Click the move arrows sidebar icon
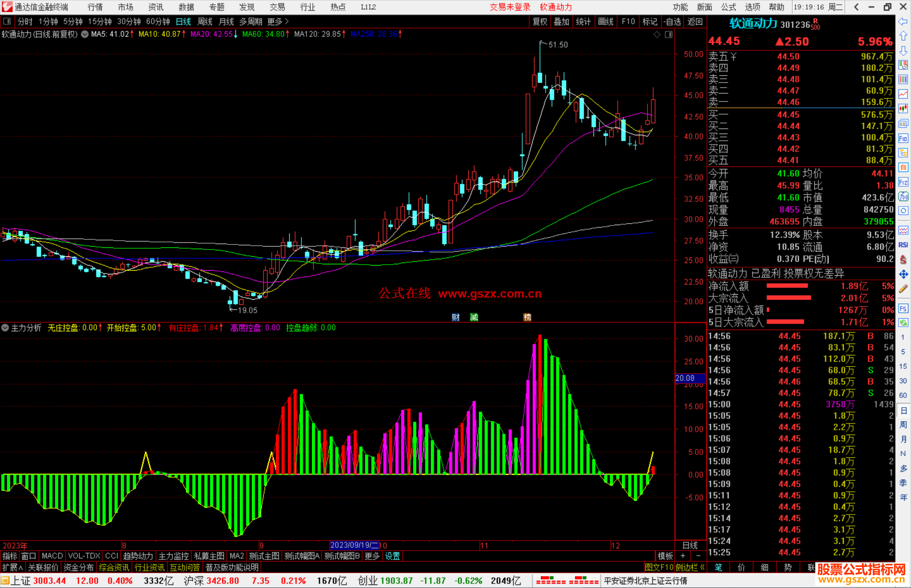This screenshot has height=588, width=911. [x=903, y=274]
